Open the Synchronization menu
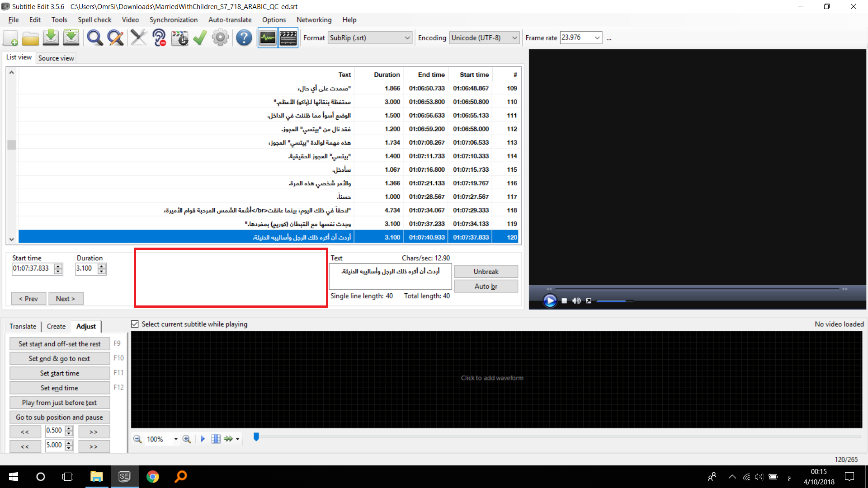 173,20
